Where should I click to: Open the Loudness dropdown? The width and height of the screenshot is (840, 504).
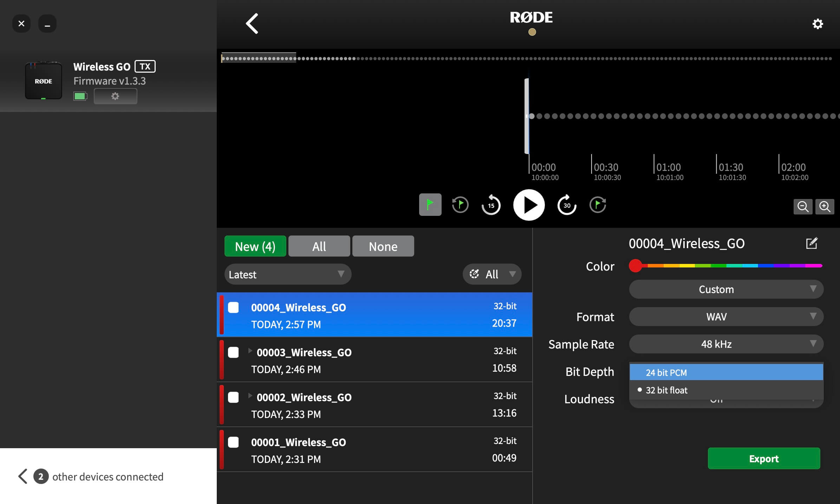click(726, 403)
